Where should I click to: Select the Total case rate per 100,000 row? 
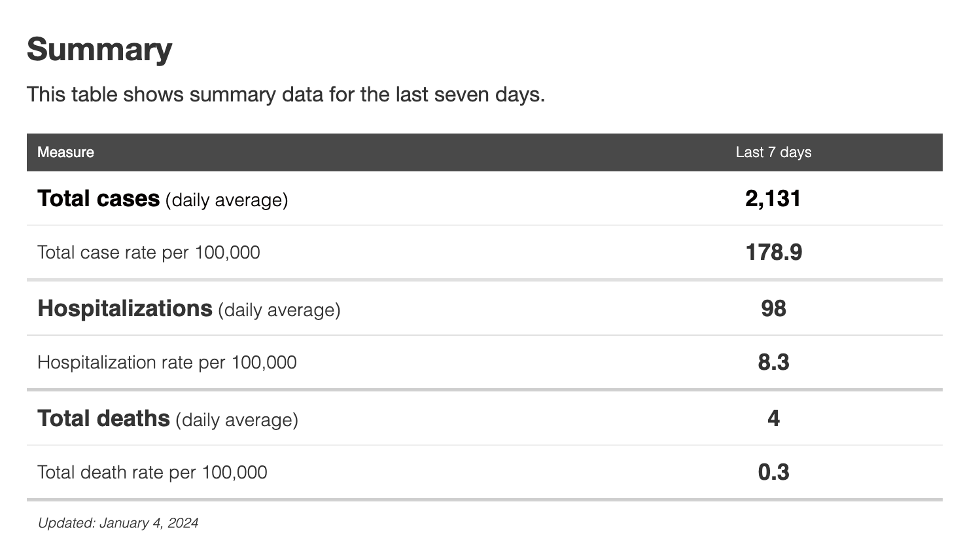(149, 253)
